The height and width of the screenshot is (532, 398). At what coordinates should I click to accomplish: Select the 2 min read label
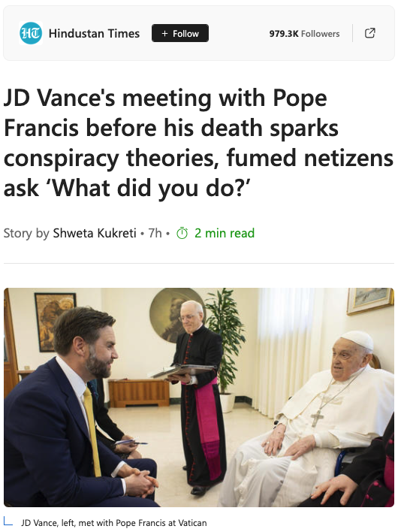[x=225, y=233]
